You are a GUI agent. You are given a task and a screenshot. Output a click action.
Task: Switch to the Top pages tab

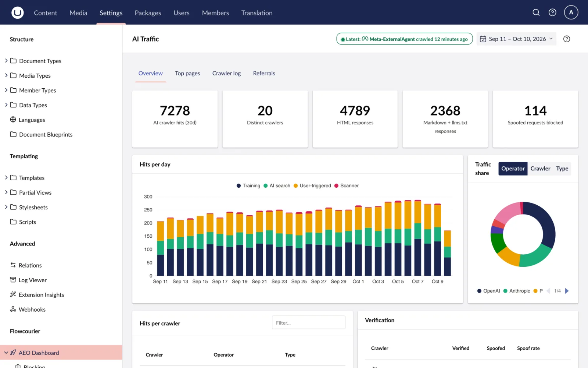(x=187, y=73)
